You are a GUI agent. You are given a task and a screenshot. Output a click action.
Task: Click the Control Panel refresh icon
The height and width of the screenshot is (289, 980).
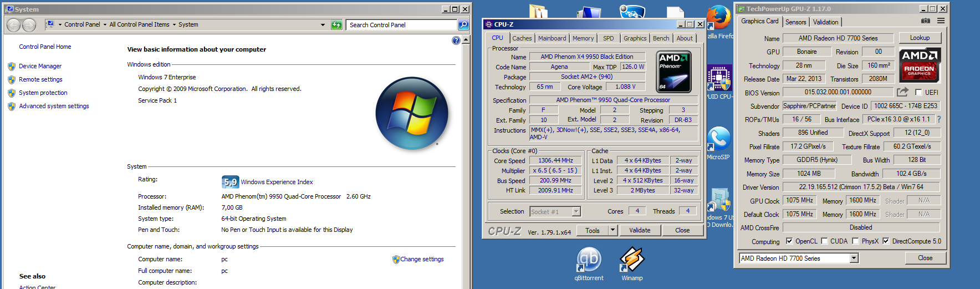point(336,25)
